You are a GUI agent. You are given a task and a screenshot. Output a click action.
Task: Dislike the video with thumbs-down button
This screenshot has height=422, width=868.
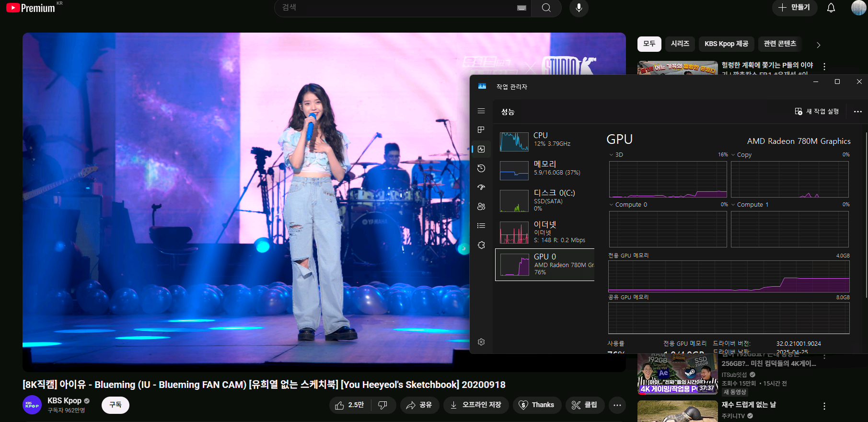[x=382, y=405]
